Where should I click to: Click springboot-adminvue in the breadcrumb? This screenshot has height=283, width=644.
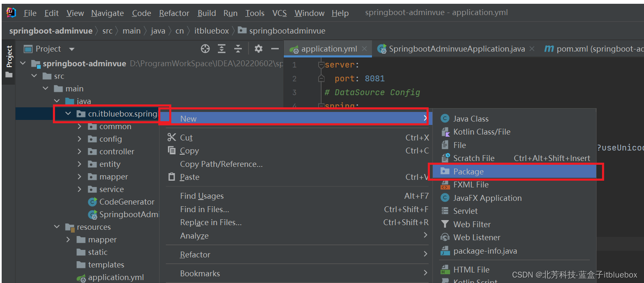(x=51, y=31)
